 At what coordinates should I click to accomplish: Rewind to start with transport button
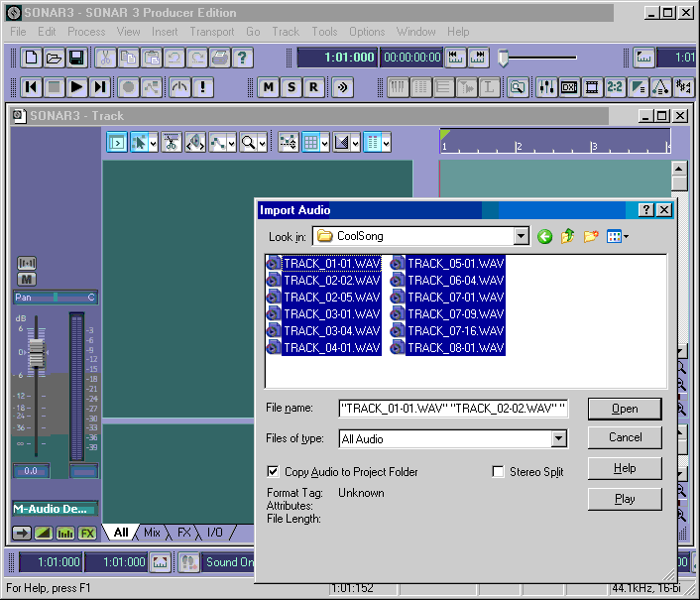pyautogui.click(x=32, y=87)
